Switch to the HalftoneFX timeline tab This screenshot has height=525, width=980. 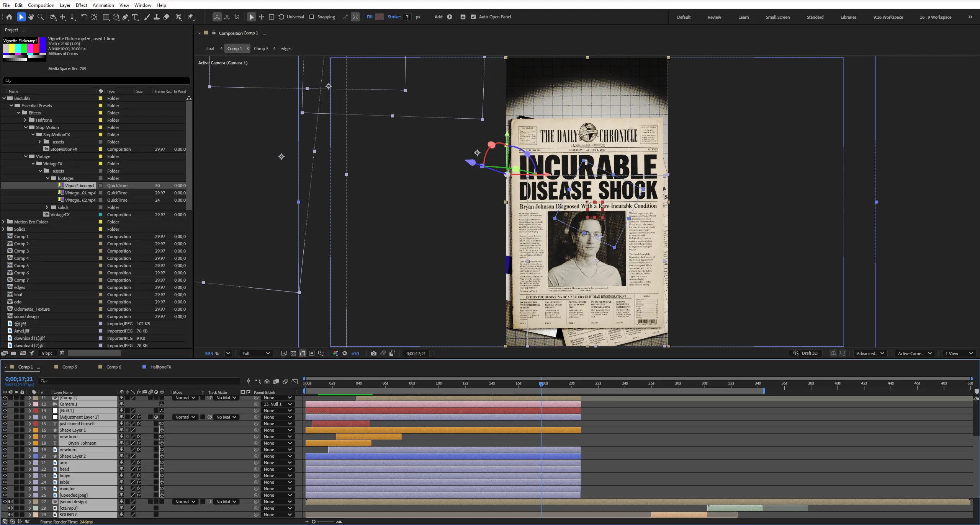[x=160, y=367]
